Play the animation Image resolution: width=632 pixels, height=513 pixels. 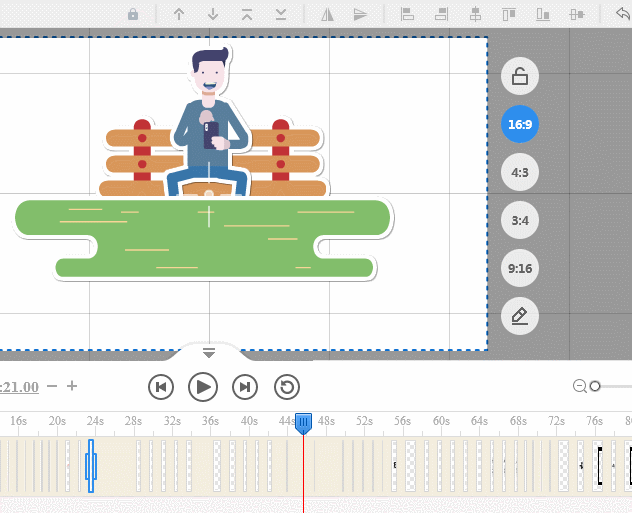click(x=203, y=387)
